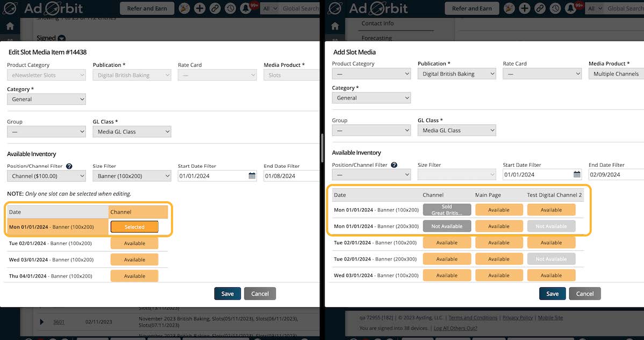This screenshot has width=644, height=340.
Task: Open Size Filter dropdown showing Banner (100x200)
Action: 132,176
